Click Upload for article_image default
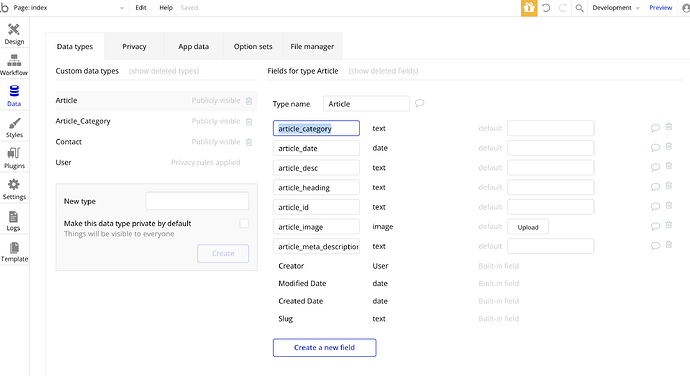This screenshot has width=690, height=376. (528, 227)
